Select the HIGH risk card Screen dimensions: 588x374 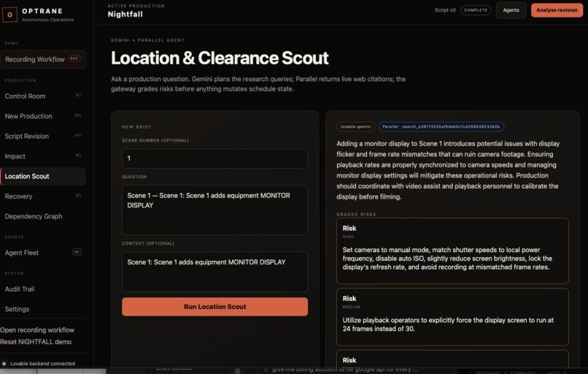tap(452, 251)
